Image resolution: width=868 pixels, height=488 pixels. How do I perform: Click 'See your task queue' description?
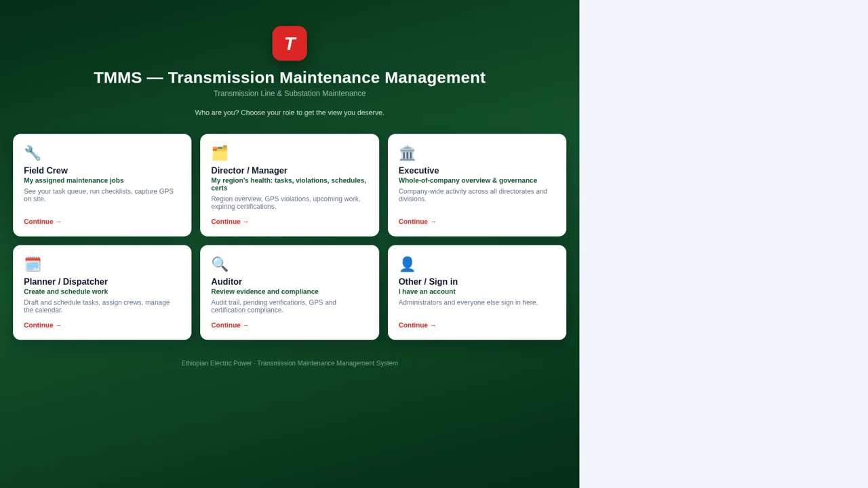coord(99,195)
